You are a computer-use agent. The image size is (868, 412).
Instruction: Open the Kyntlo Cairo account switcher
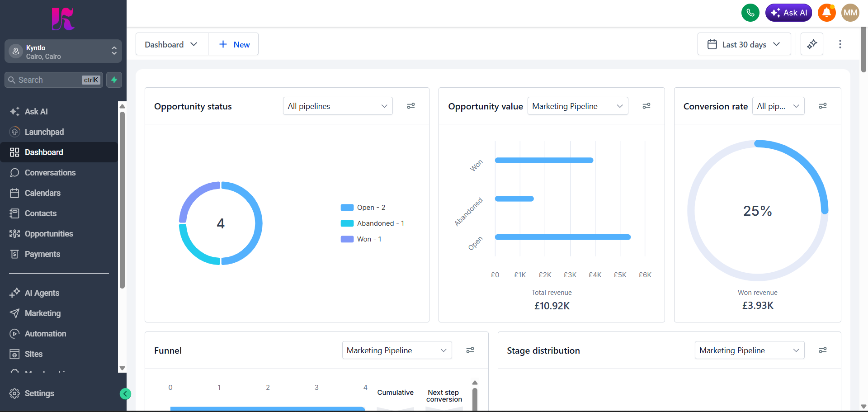63,51
